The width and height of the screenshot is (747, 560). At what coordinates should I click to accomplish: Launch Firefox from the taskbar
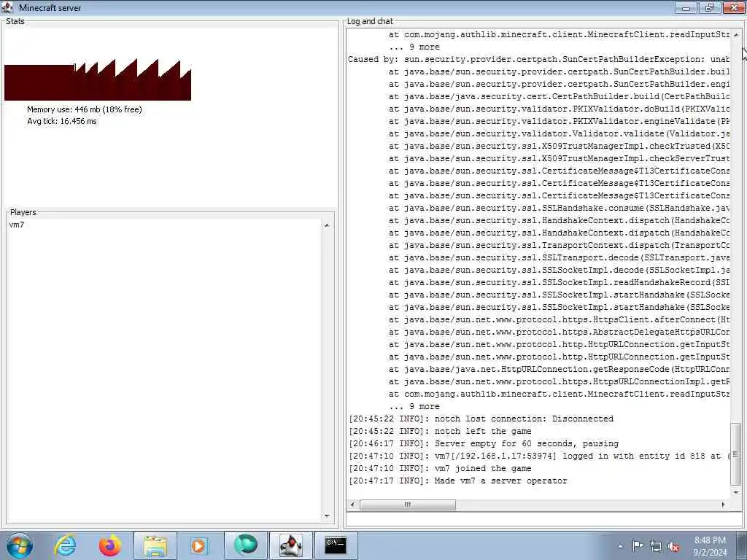click(x=110, y=545)
